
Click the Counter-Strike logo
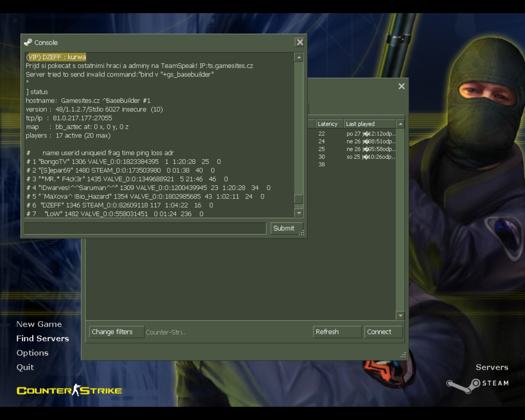click(69, 390)
